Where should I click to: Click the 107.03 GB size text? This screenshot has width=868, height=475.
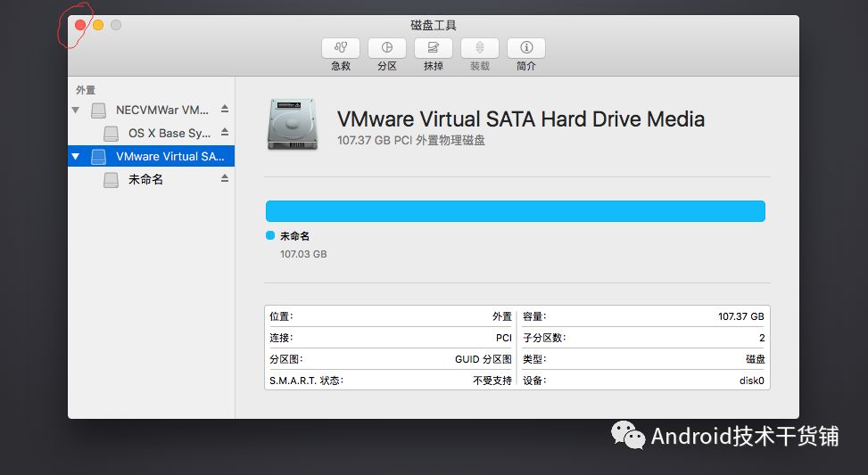click(x=303, y=254)
